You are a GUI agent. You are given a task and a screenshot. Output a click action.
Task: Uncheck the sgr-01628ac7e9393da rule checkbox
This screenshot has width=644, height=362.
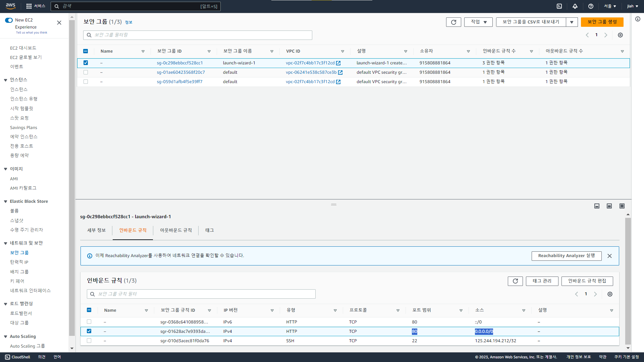89,331
